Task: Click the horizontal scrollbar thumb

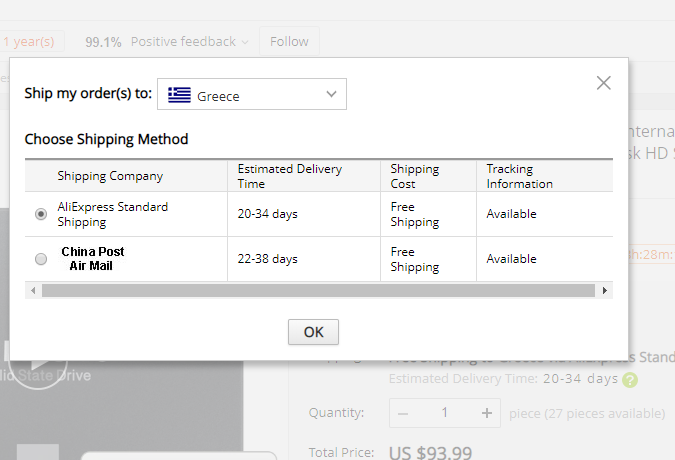Action: point(318,290)
